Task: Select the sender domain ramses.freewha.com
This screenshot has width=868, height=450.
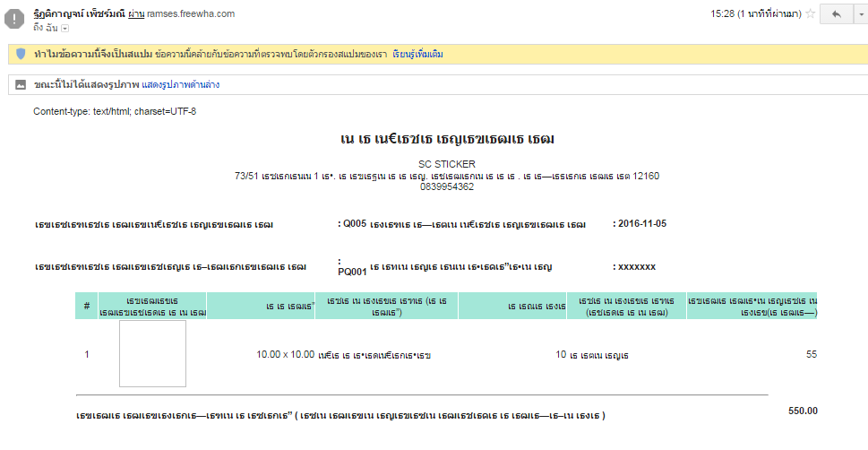Action: [x=191, y=13]
